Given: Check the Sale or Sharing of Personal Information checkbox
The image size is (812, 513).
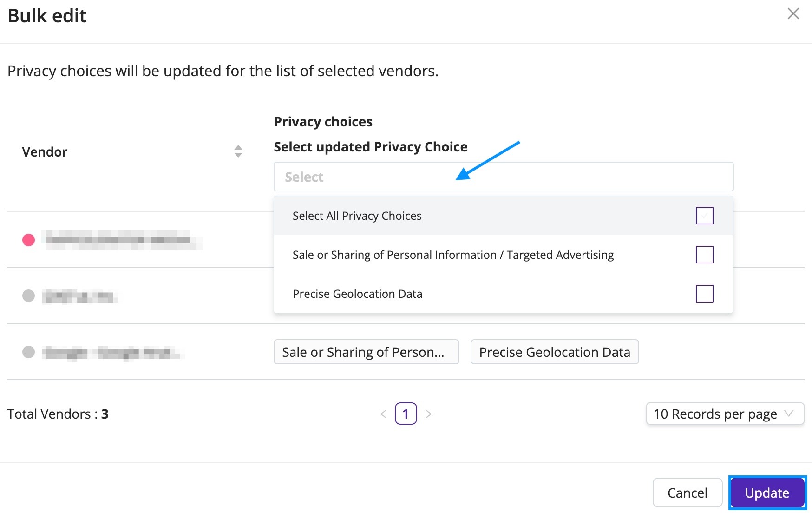Looking at the screenshot, I should pyautogui.click(x=705, y=255).
